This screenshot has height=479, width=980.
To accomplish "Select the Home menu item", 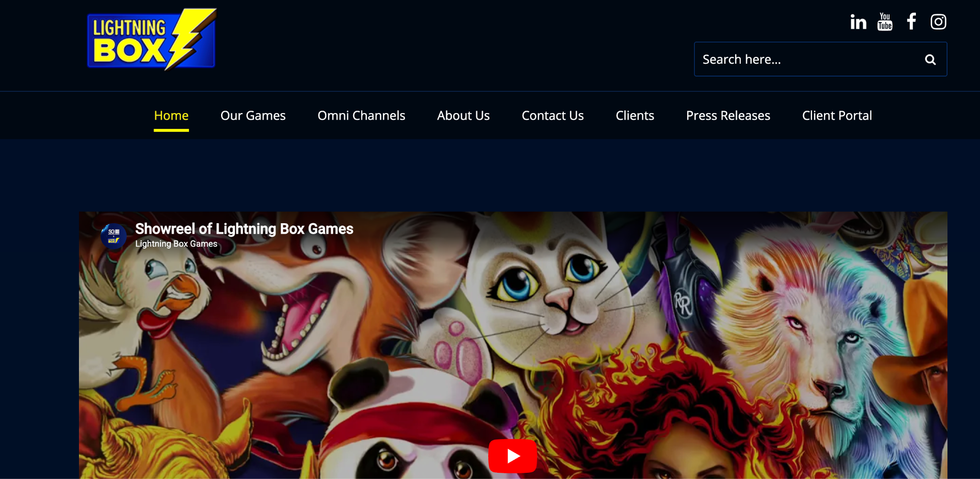I will [x=171, y=115].
